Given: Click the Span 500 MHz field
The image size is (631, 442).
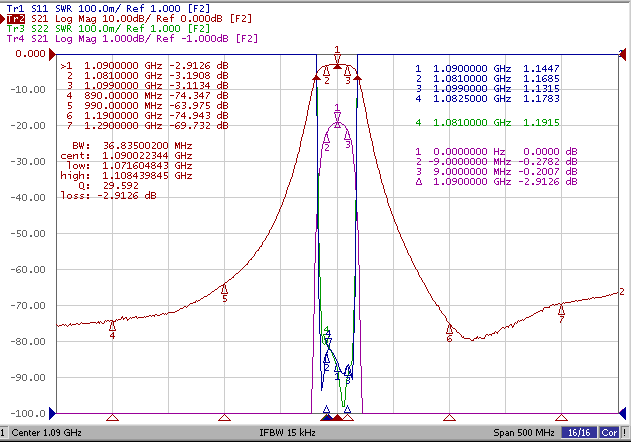Looking at the screenshot, I should click(x=524, y=433).
